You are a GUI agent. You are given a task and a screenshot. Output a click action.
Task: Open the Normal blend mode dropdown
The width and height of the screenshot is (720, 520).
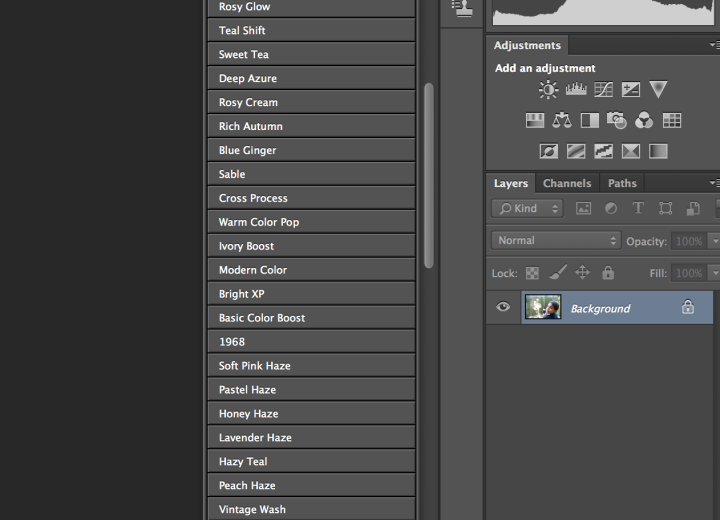[556, 241]
